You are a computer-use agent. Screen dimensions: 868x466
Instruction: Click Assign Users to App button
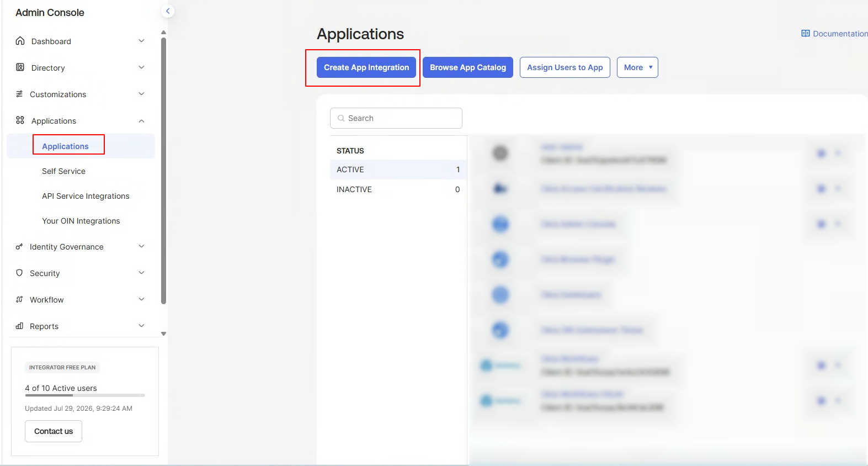(x=565, y=67)
